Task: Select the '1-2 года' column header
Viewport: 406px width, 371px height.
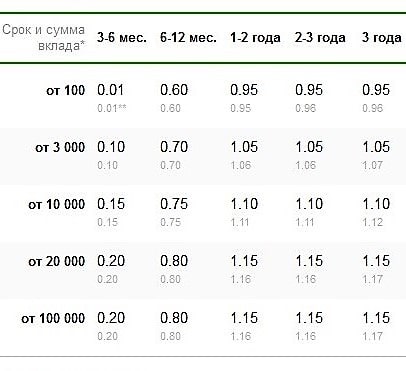Action: pyautogui.click(x=255, y=38)
